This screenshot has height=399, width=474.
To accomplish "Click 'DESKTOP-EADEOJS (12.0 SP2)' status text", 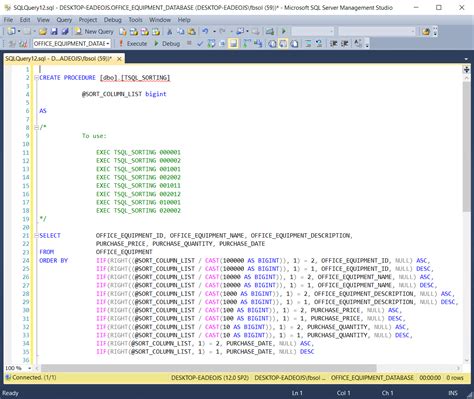I will click(x=210, y=378).
